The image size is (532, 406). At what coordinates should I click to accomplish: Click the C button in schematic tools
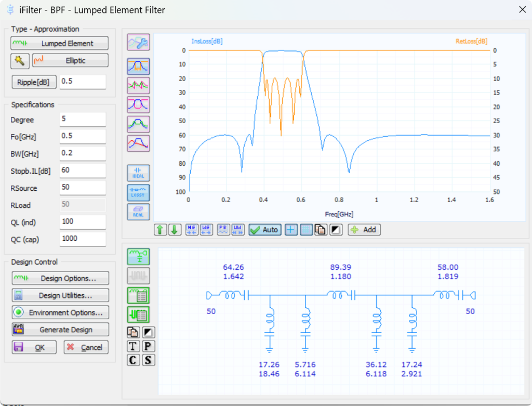point(133,360)
